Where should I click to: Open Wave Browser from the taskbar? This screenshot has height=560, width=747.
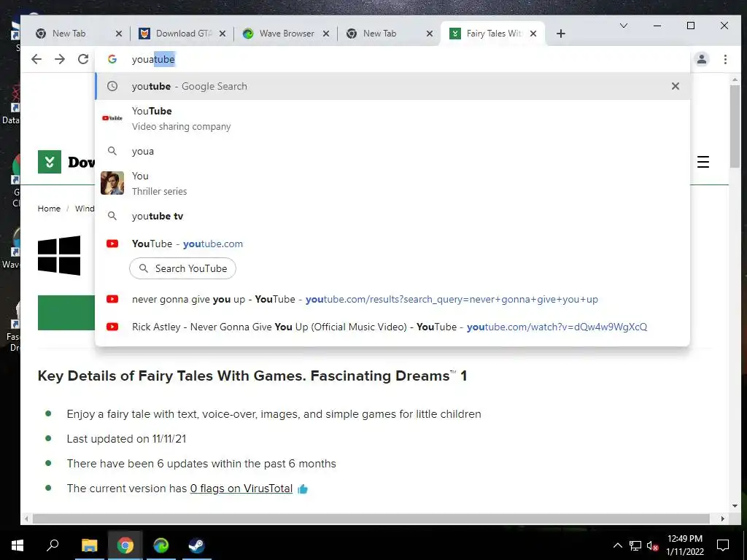click(x=161, y=545)
